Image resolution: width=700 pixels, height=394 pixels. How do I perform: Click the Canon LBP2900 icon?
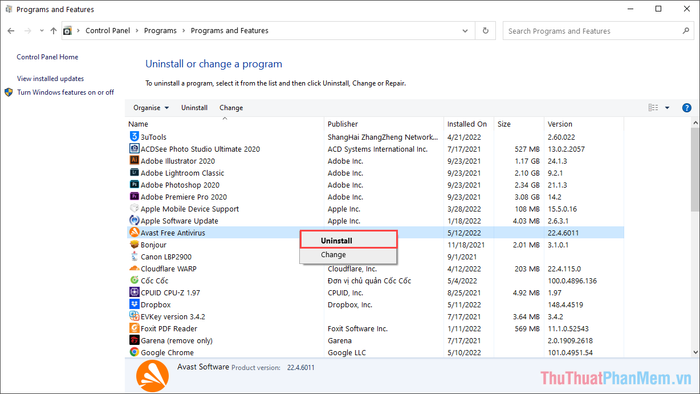[134, 256]
